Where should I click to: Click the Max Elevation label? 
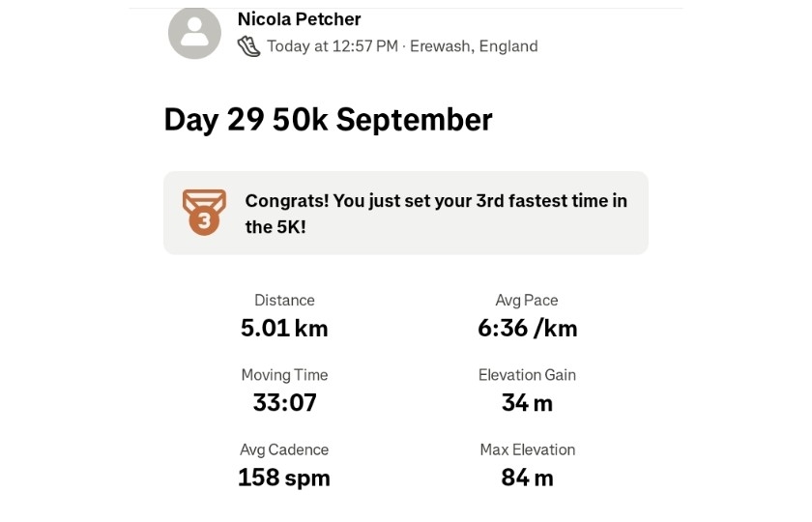[527, 450]
